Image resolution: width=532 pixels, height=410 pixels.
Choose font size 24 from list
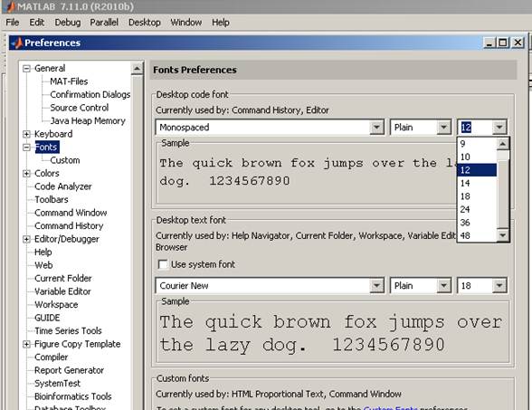(477, 209)
